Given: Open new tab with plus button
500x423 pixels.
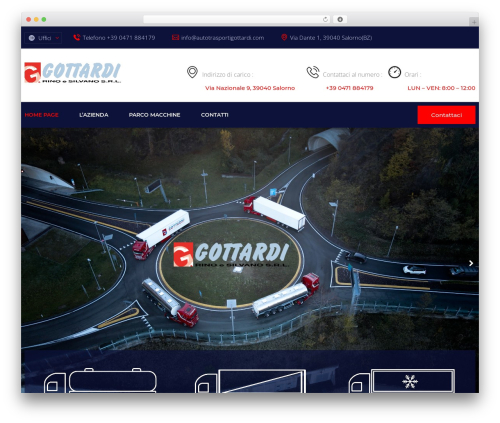Looking at the screenshot, I should [474, 22].
